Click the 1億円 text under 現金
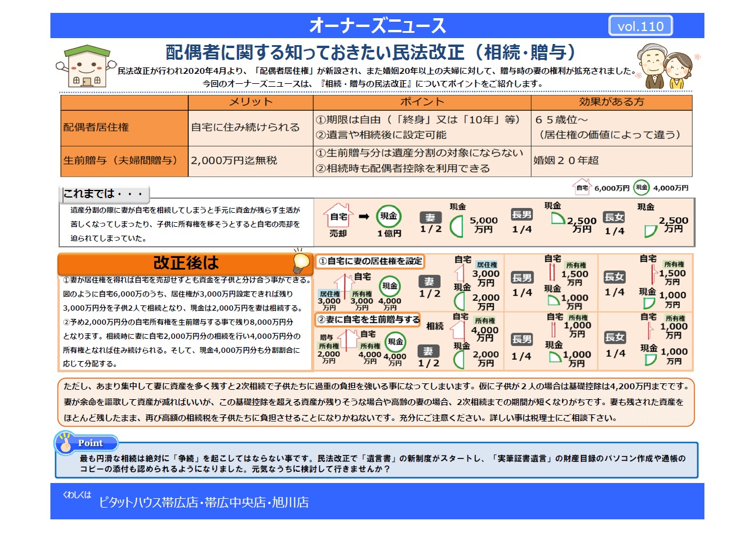 389,233
